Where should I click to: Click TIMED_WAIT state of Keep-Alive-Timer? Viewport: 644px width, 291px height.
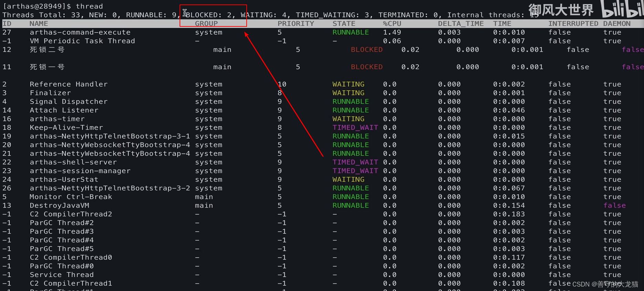pyautogui.click(x=355, y=127)
